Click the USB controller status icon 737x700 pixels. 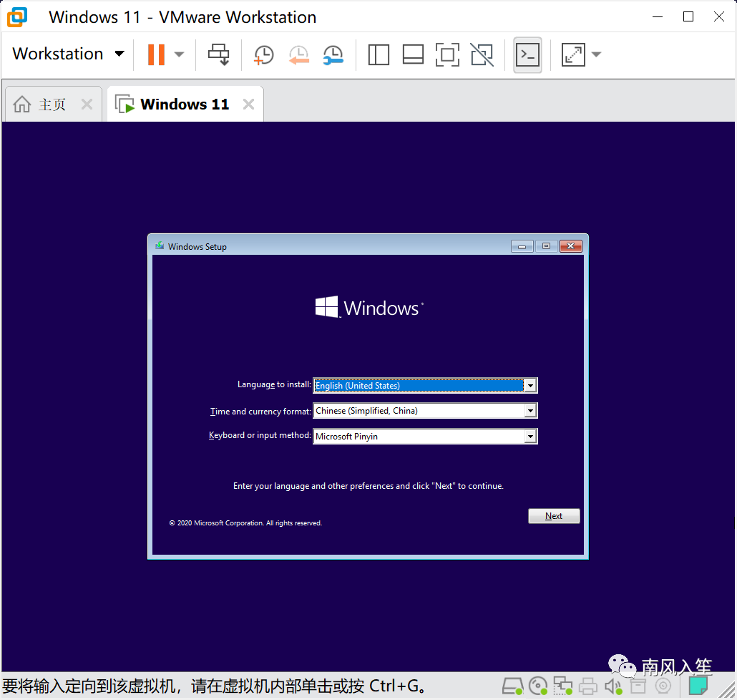tap(638, 686)
